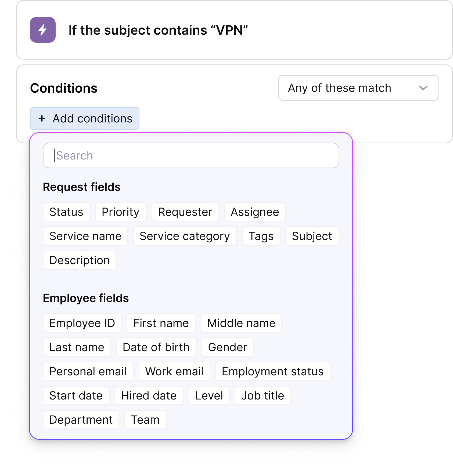This screenshot has height=476, width=453.
Task: Select Employee ID from Employee fields
Action: point(82,323)
